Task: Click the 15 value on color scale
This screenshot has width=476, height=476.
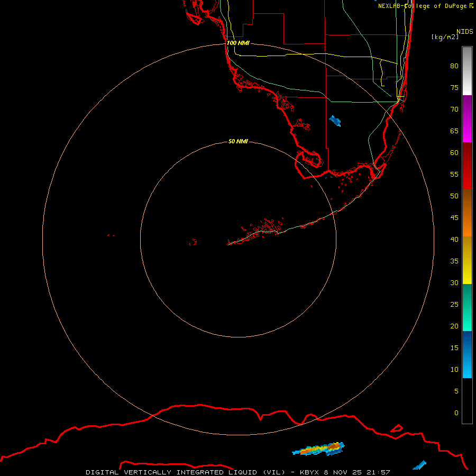Action: pos(454,347)
